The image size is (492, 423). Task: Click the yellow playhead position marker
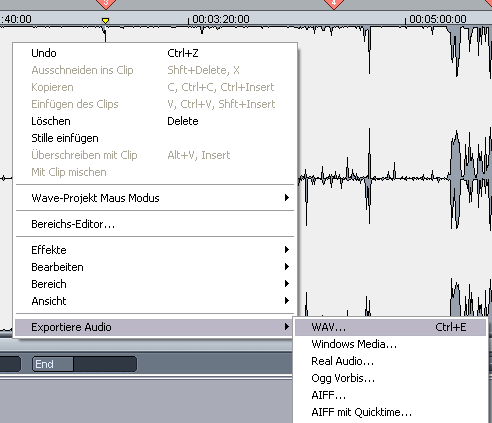pyautogui.click(x=105, y=21)
